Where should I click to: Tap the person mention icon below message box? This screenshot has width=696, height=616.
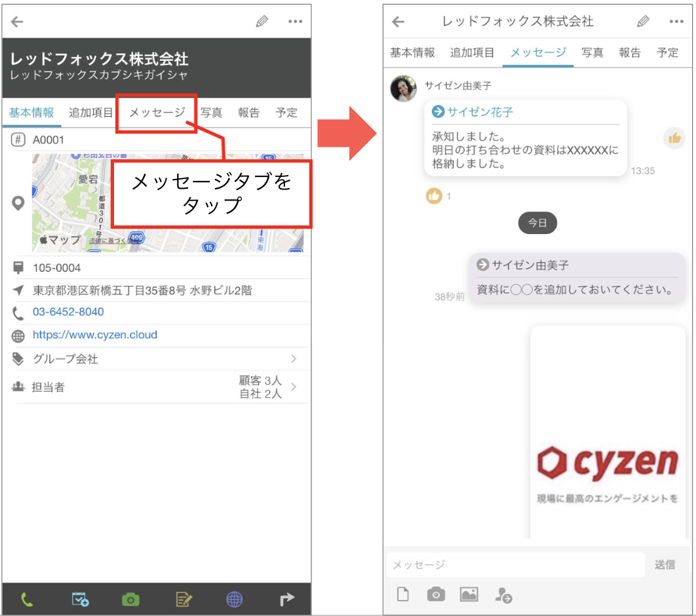[x=503, y=594]
